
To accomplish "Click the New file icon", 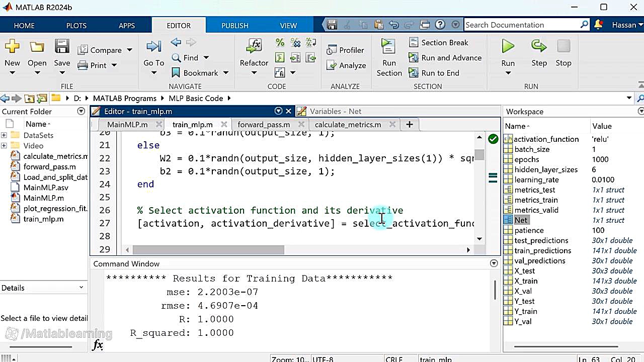I will 12,47.
